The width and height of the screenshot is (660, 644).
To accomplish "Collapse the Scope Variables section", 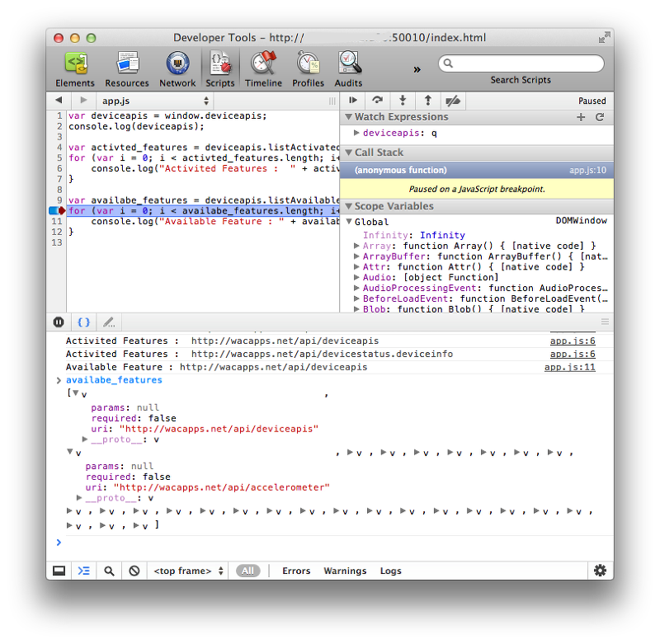I will click(x=348, y=206).
